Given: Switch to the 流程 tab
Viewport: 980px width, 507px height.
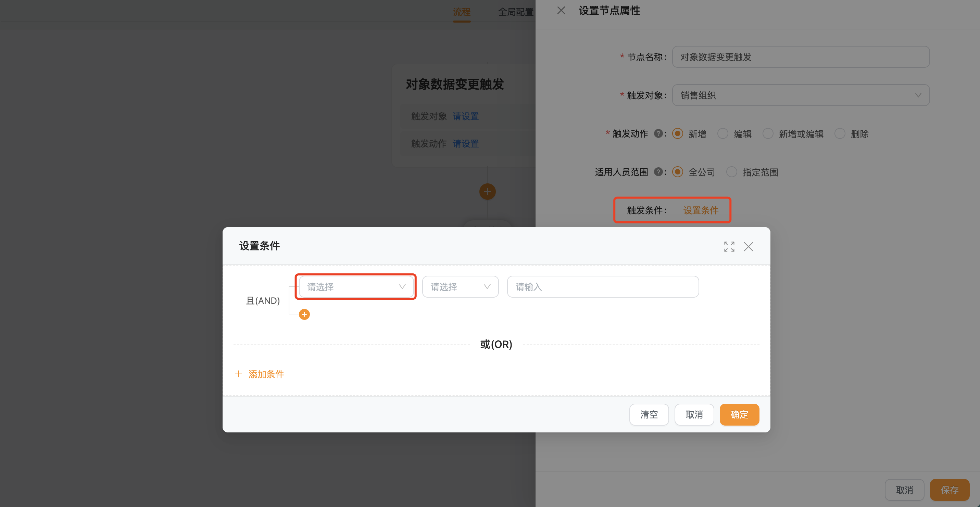Looking at the screenshot, I should 462,12.
